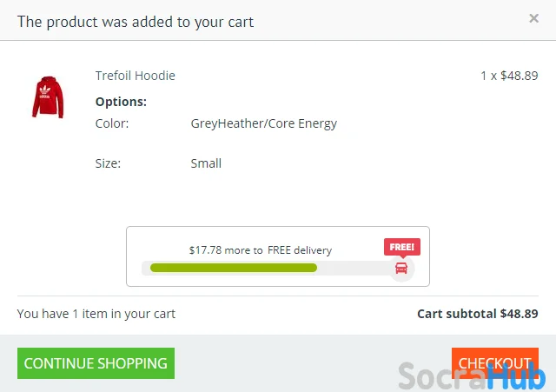The height and width of the screenshot is (392, 556).
Task: Click the "$17.78 more to FREE delivery" message
Action: pos(260,250)
